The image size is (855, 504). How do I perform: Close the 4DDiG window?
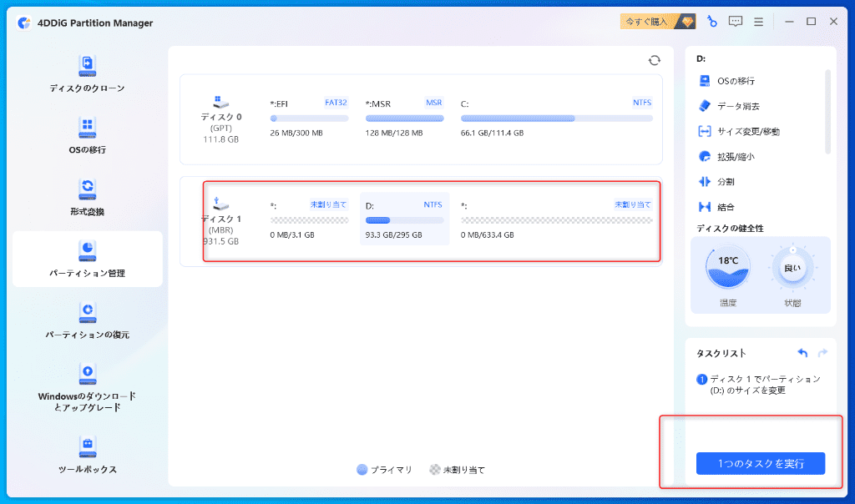coord(834,22)
